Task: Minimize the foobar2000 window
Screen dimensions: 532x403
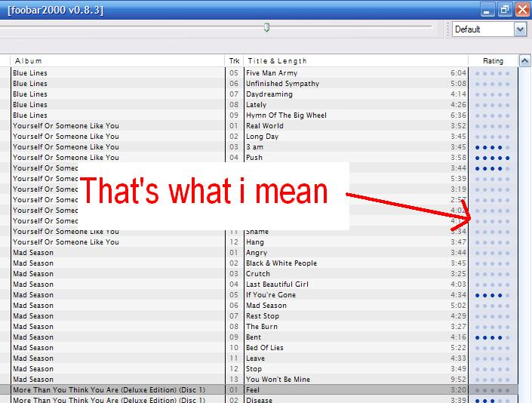Action: (487, 10)
